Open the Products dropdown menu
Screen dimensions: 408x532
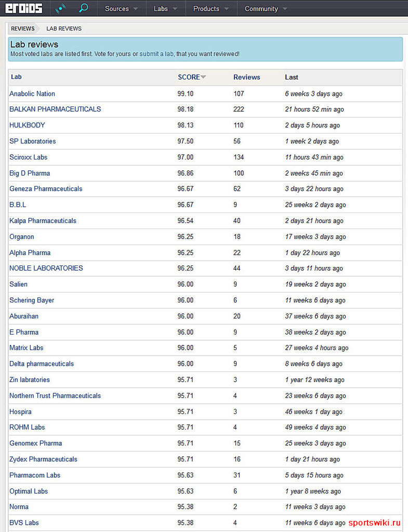tap(210, 9)
